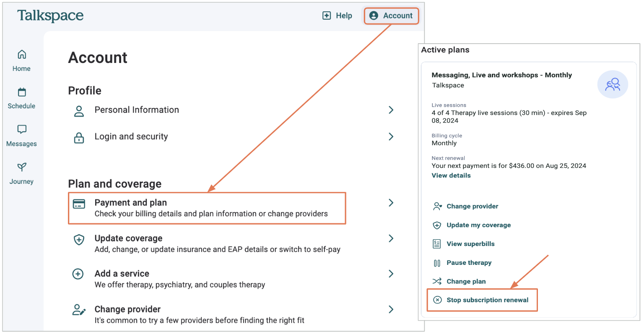Click 'Messaging, Live and workshops - Monthly' plan title
644x335 pixels.
click(502, 75)
